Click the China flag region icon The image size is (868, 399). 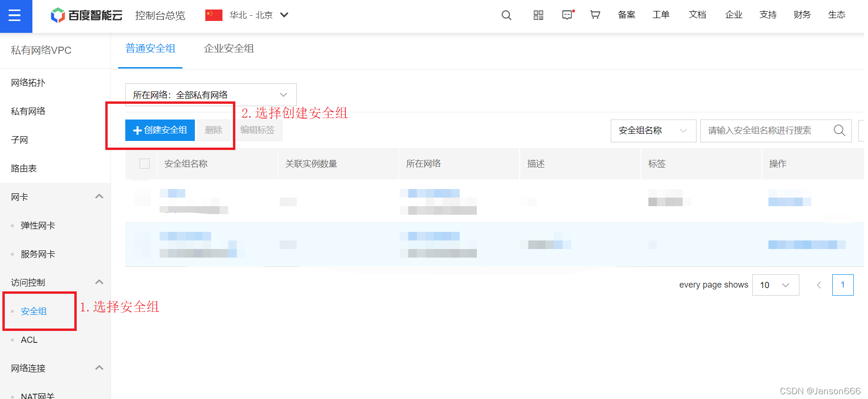pos(214,15)
